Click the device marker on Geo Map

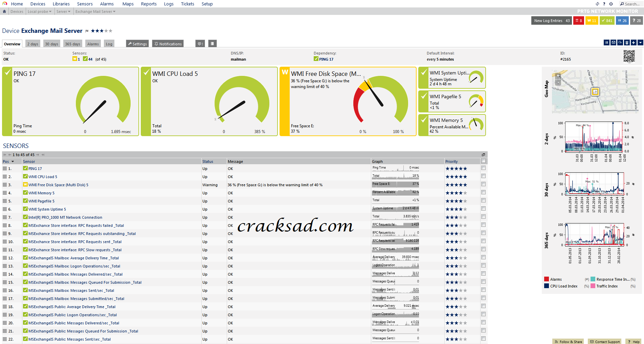[x=595, y=92]
